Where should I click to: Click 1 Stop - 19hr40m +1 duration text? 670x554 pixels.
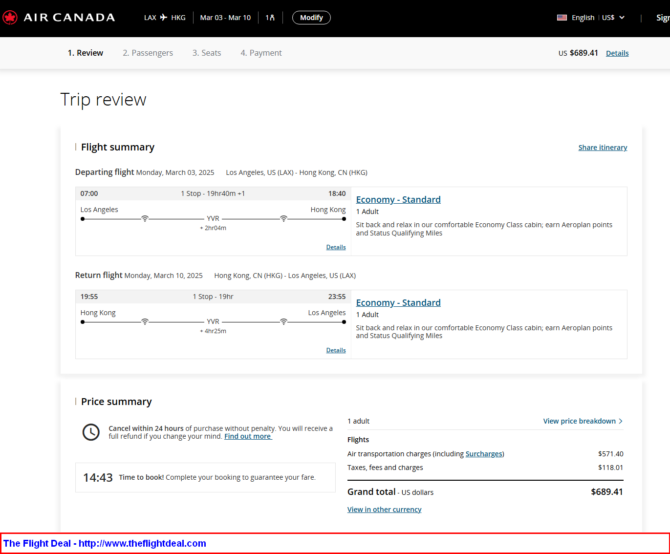click(x=213, y=193)
